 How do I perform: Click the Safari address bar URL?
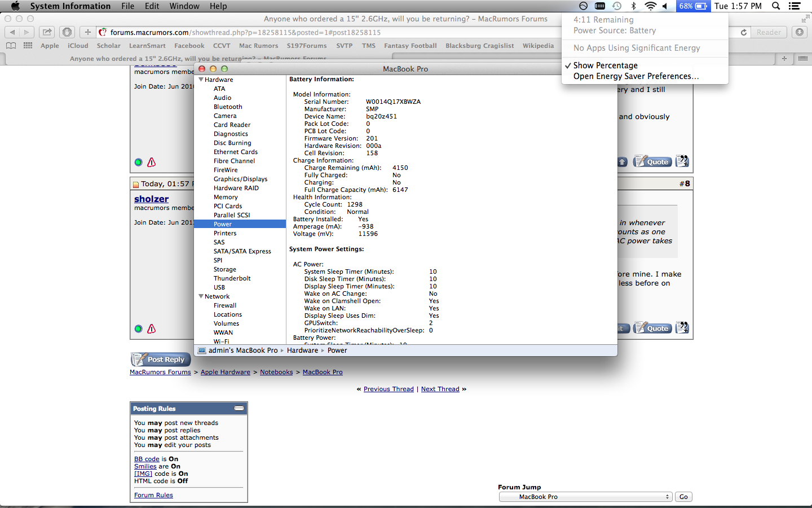[245, 32]
